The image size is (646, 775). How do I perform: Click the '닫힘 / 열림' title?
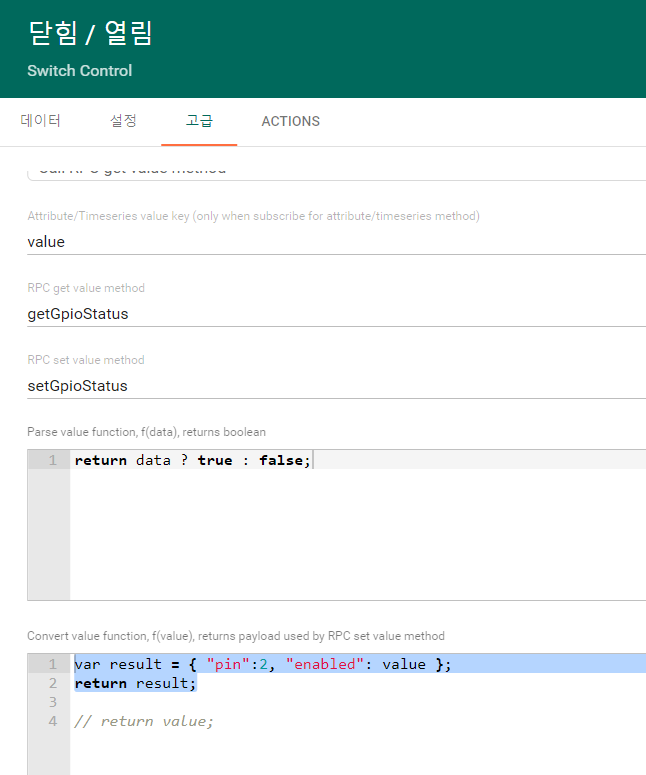pos(90,33)
